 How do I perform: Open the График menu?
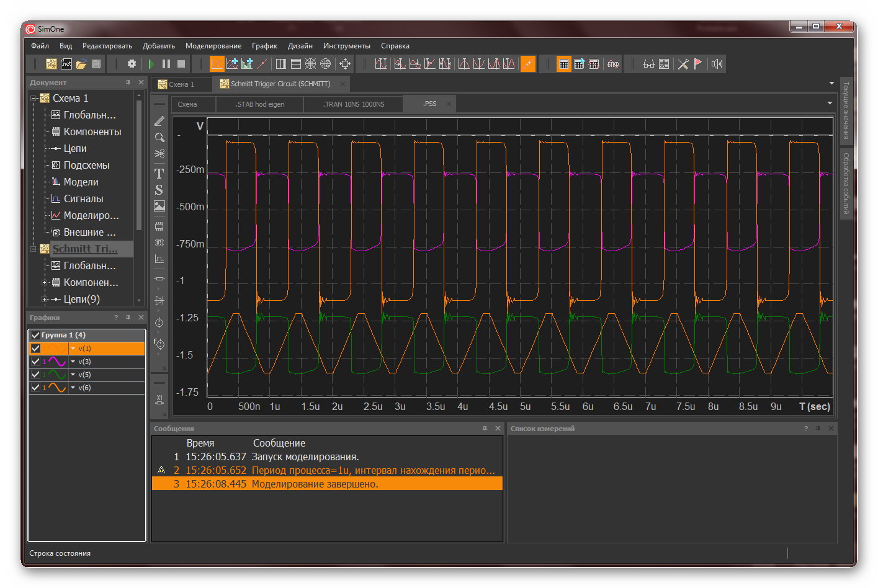coord(264,46)
